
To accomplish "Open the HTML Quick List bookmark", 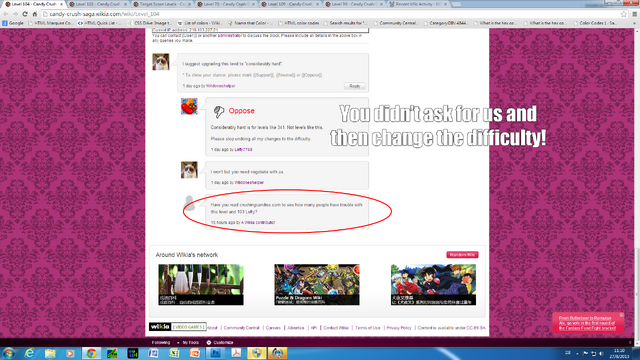I will (x=99, y=23).
